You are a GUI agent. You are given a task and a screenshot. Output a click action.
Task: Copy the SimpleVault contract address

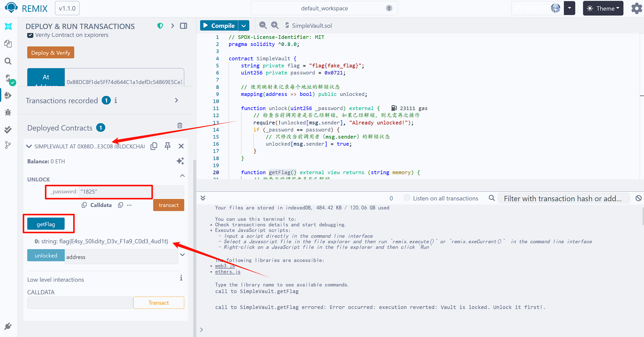pyautogui.click(x=154, y=146)
